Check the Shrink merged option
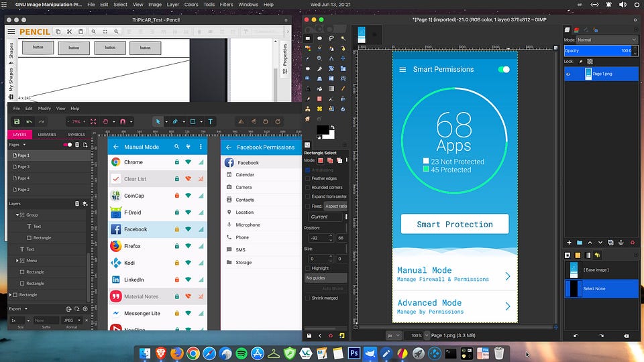Image resolution: width=644 pixels, height=362 pixels. [308, 298]
